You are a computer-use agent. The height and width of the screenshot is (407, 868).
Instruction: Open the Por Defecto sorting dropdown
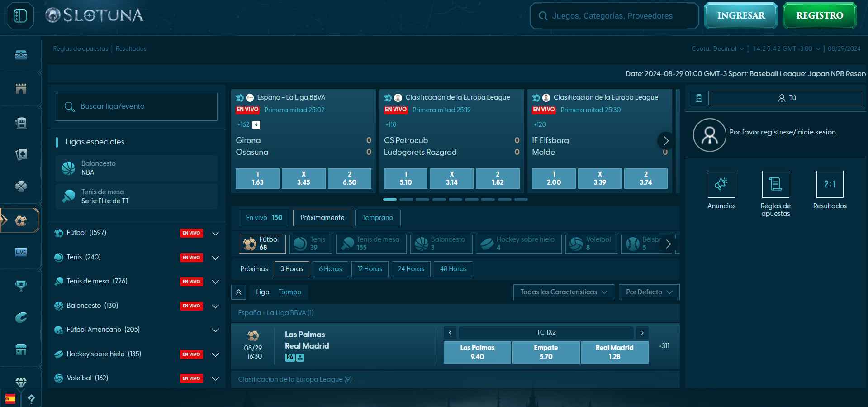pos(649,292)
